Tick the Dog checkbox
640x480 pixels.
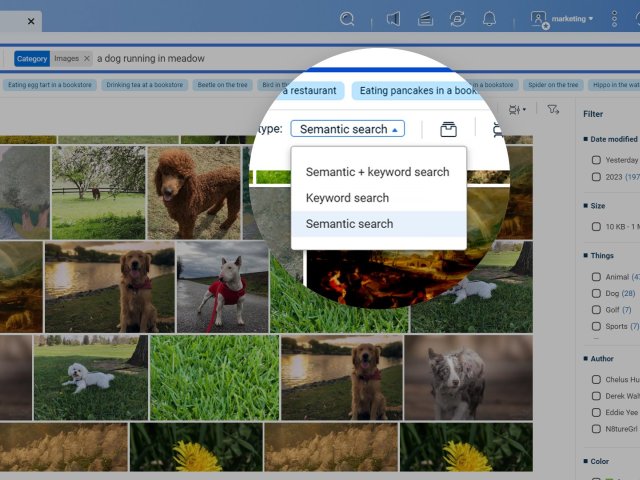click(596, 293)
